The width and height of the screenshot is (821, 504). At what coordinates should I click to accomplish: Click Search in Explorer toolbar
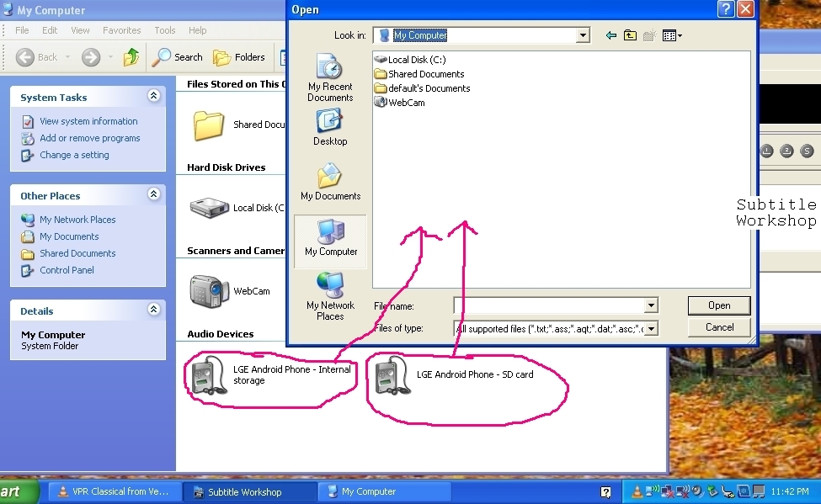177,57
